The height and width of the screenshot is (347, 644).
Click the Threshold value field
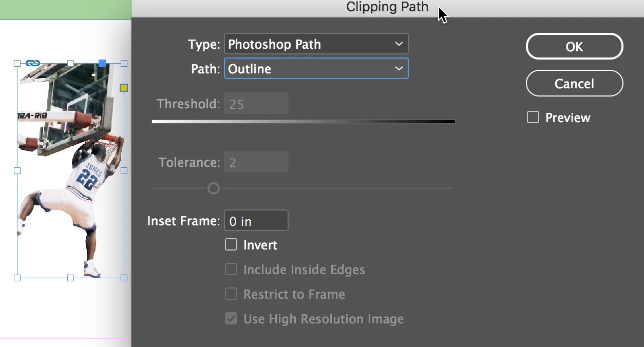pyautogui.click(x=256, y=104)
